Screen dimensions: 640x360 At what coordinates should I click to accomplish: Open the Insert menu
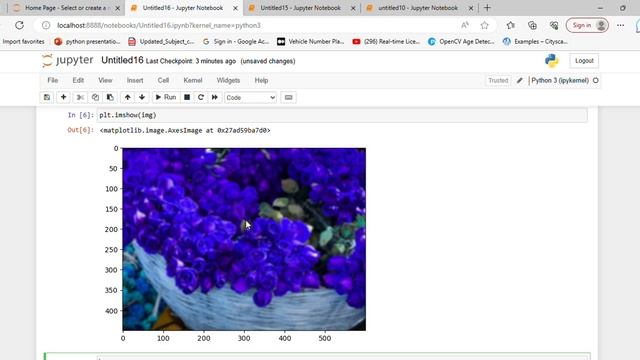pos(135,80)
